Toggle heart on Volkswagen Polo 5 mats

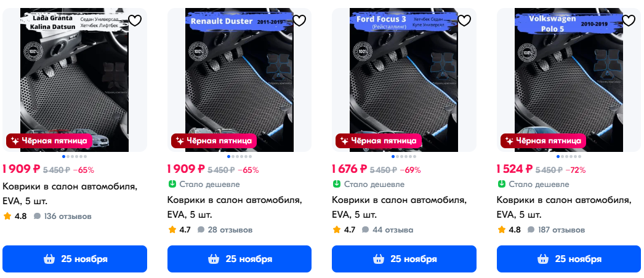pyautogui.click(x=629, y=20)
